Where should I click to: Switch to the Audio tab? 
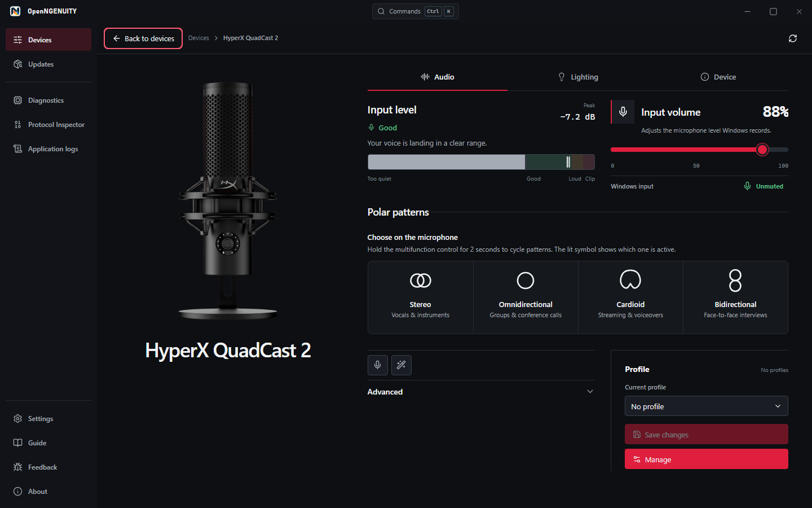click(438, 77)
